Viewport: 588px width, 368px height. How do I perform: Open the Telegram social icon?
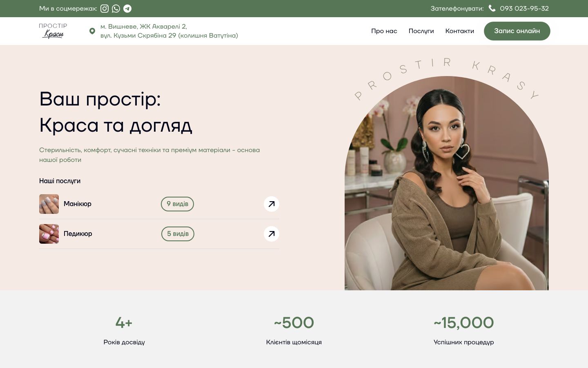tap(127, 9)
